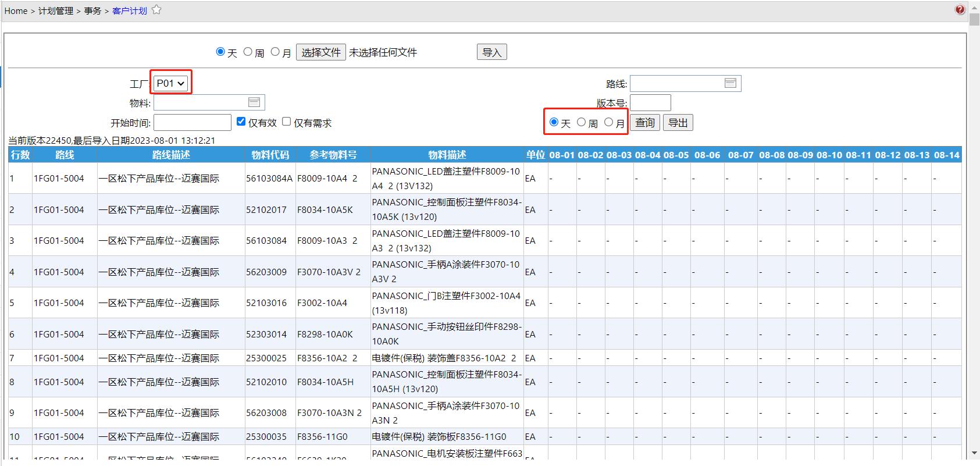Open the 物料 lookup picker icon
This screenshot has width=980, height=466.
(254, 102)
